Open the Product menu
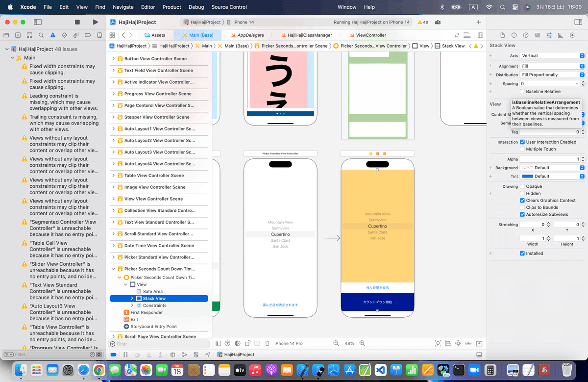This screenshot has height=382, width=588. [171, 7]
